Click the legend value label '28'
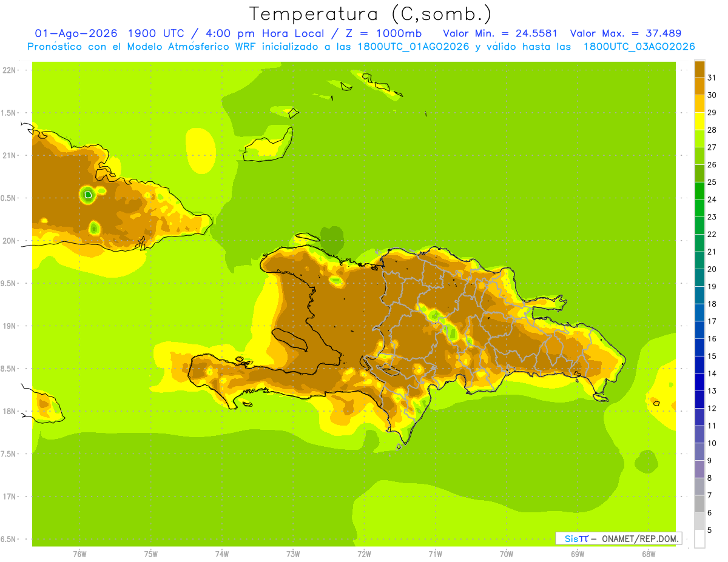This screenshot has width=728, height=562. [x=712, y=130]
